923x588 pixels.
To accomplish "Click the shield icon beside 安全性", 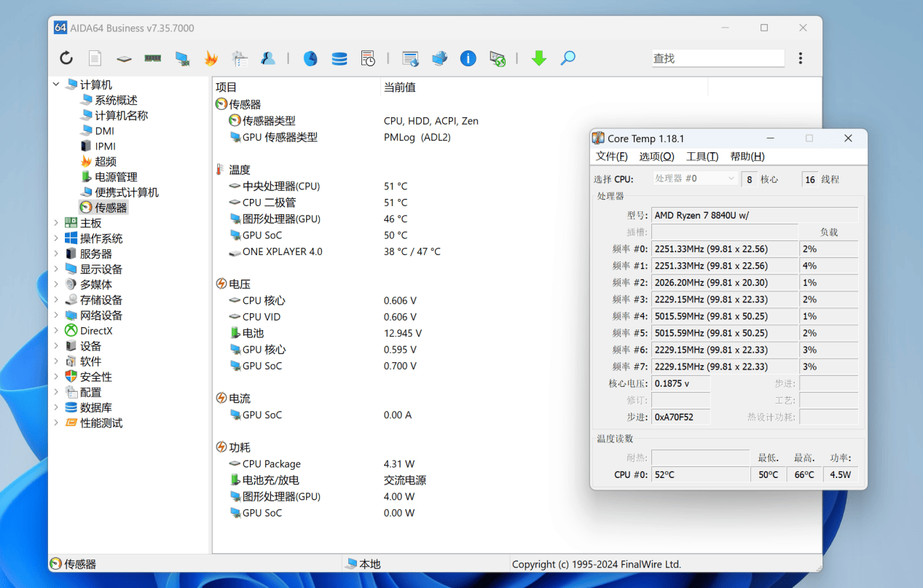I will coord(71,377).
